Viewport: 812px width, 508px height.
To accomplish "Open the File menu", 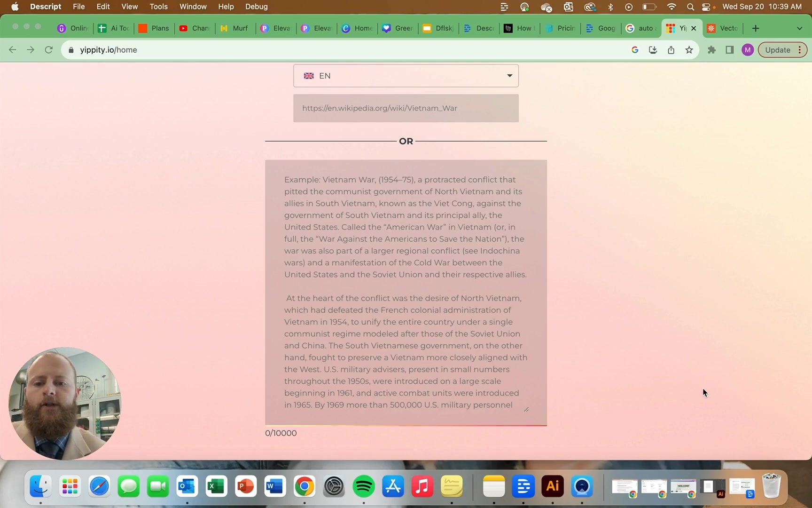I will [x=79, y=7].
